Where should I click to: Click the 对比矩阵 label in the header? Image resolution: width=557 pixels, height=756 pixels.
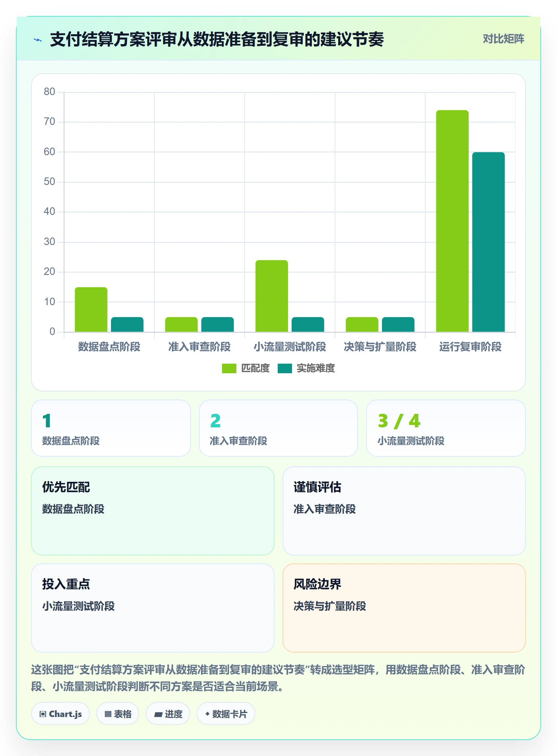(503, 39)
